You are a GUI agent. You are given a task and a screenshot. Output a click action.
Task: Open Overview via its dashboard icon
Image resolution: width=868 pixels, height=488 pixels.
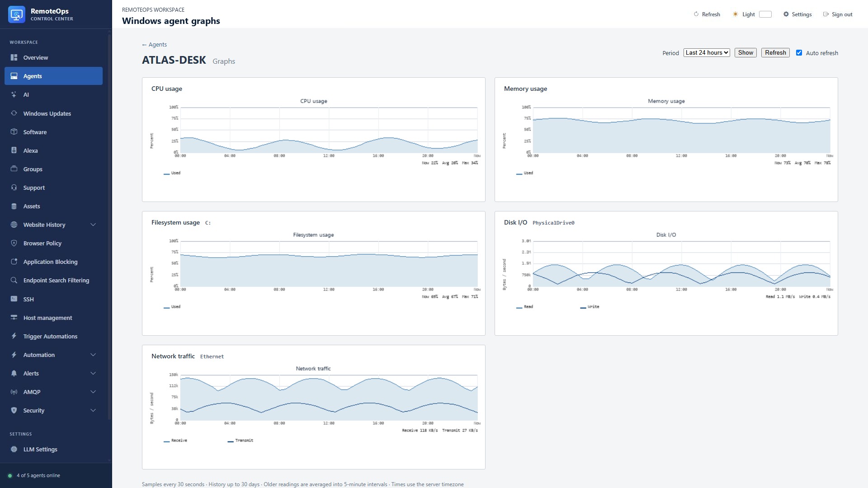pyautogui.click(x=14, y=57)
